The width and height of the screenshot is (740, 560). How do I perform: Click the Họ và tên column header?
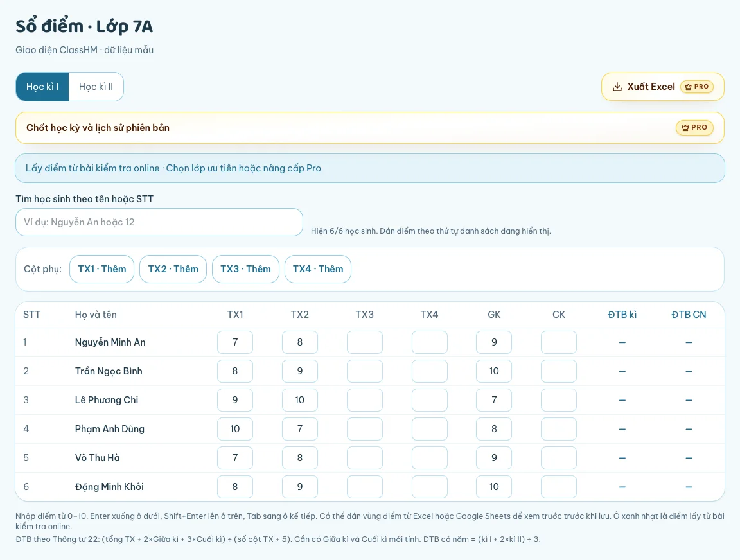tap(96, 315)
